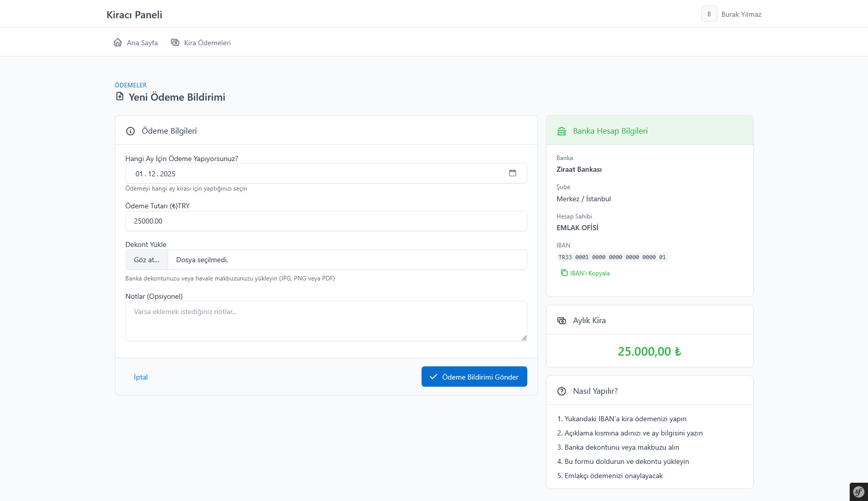Focus the Ödeme Tutarı amount field
The image size is (868, 501).
(x=326, y=221)
